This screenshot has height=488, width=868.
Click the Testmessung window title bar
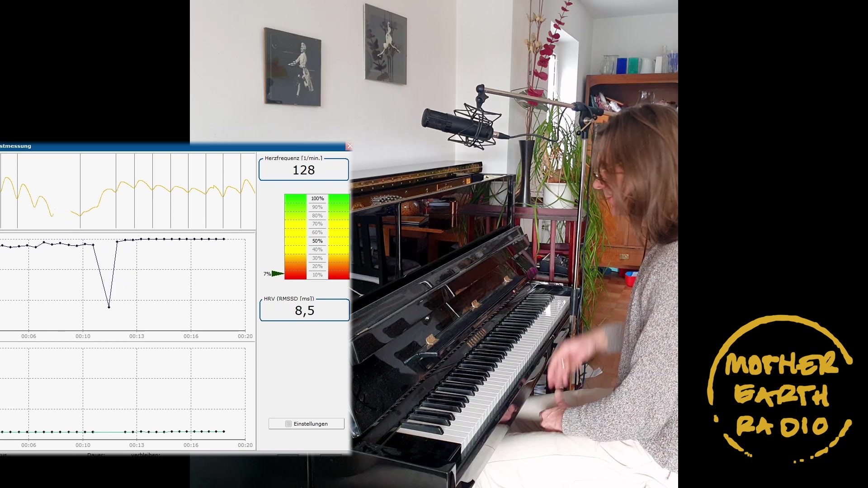pyautogui.click(x=136, y=146)
